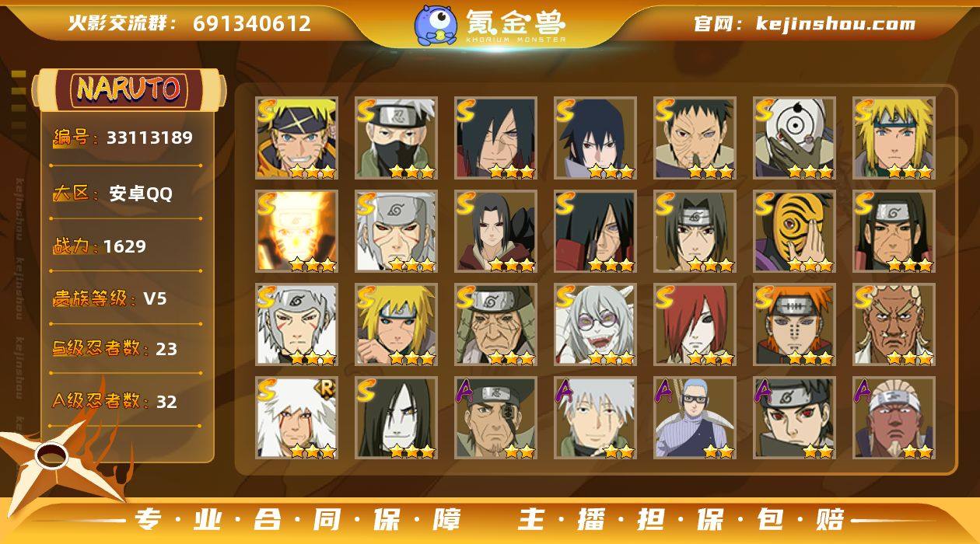Click the orange shuriken emblem

[x=54, y=457]
